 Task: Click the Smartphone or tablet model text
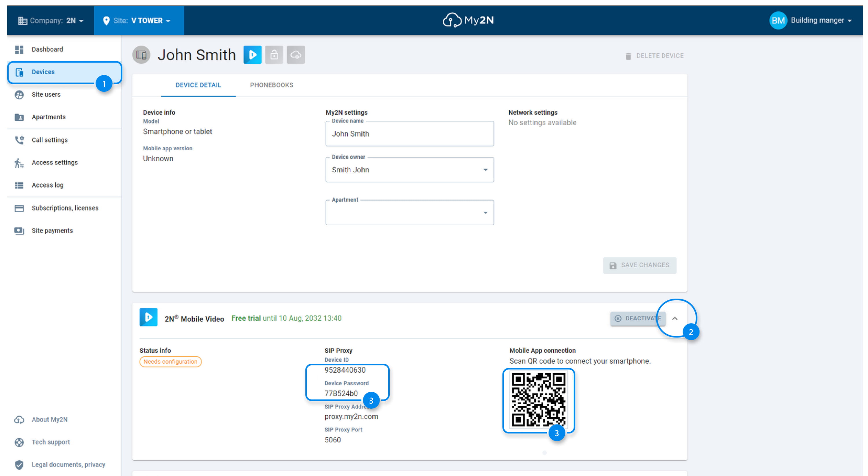tap(177, 132)
